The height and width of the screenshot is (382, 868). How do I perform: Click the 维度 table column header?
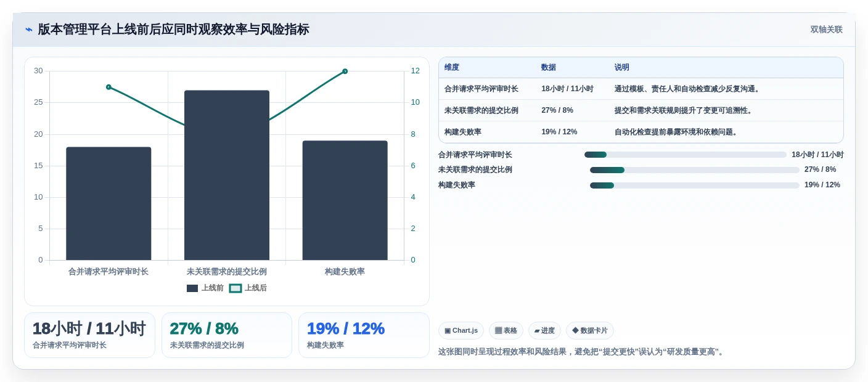[452, 68]
